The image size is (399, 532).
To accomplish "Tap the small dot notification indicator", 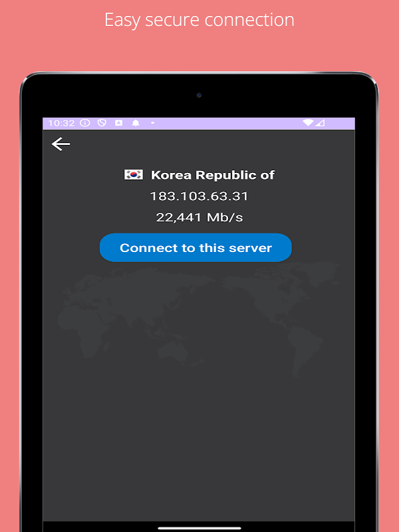I will pos(153,123).
